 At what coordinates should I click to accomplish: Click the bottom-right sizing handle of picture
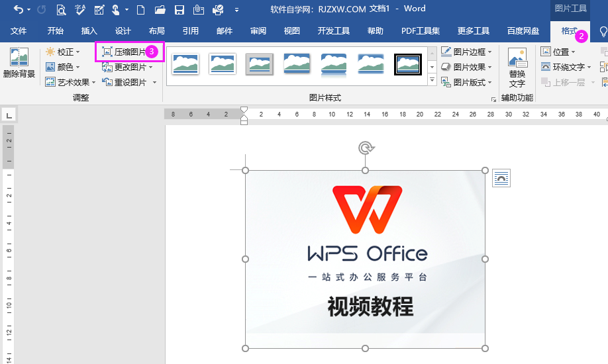485,349
